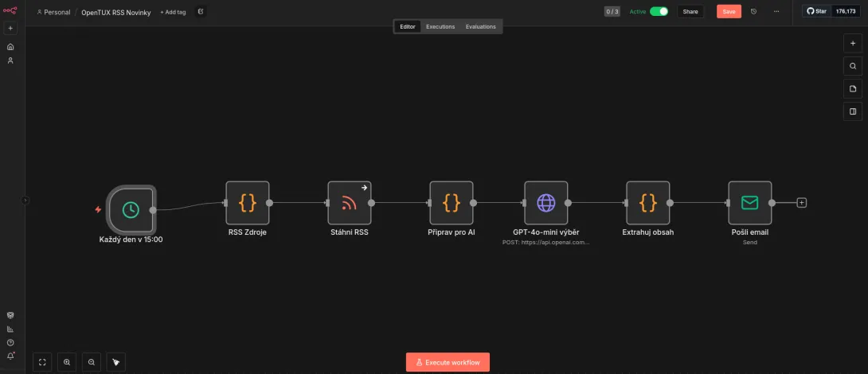Click the n8n logo in the sidebar
Image resolution: width=868 pixels, height=374 pixels.
coord(10,10)
